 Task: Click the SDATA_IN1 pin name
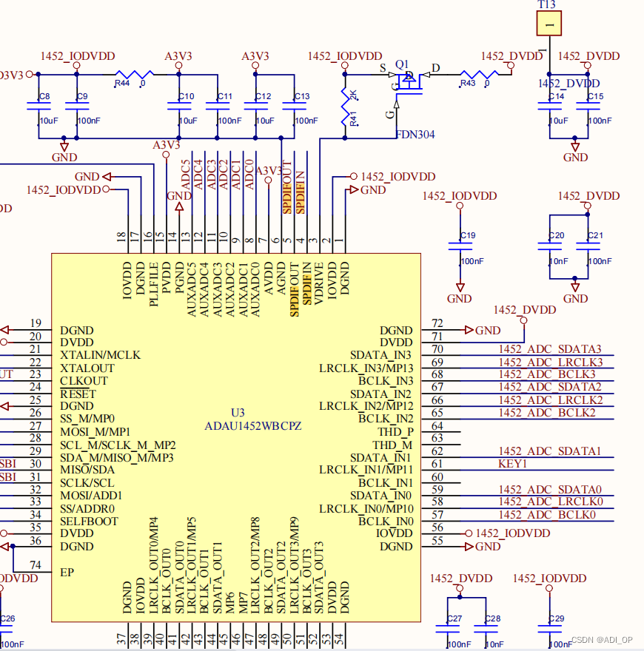click(x=380, y=458)
